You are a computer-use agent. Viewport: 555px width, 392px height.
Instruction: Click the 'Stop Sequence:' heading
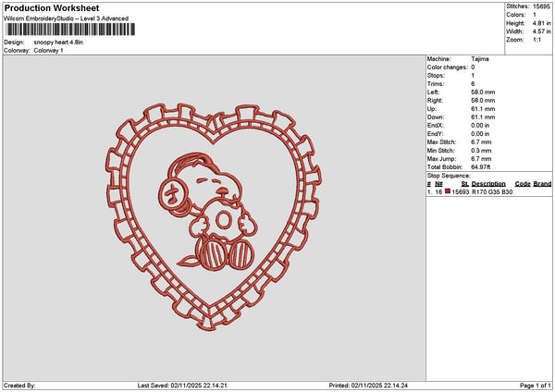point(449,176)
